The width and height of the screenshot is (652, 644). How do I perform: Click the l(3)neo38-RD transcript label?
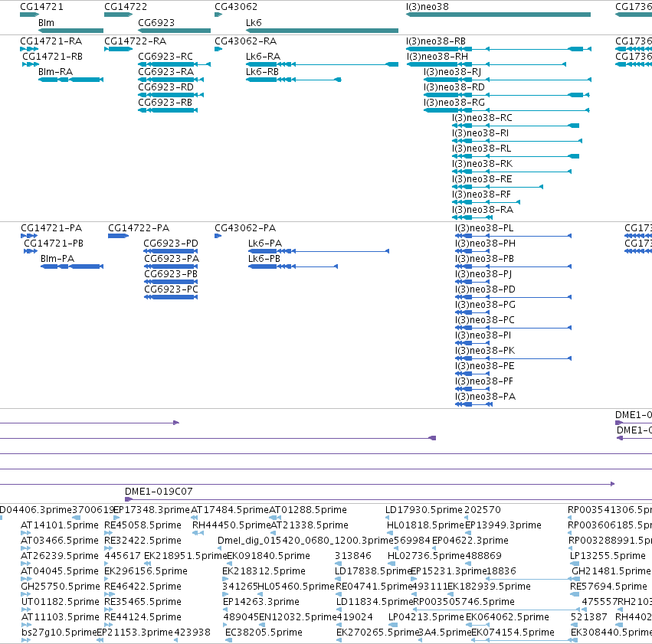click(x=454, y=87)
